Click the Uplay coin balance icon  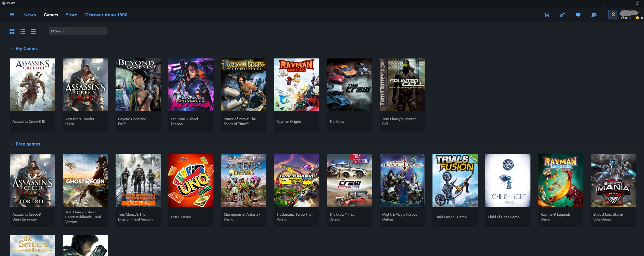pos(637,18)
